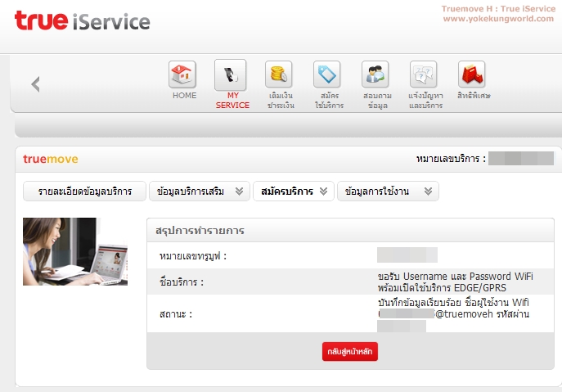
Task: Click the left arrow navigation chevron
Action: pyautogui.click(x=35, y=84)
